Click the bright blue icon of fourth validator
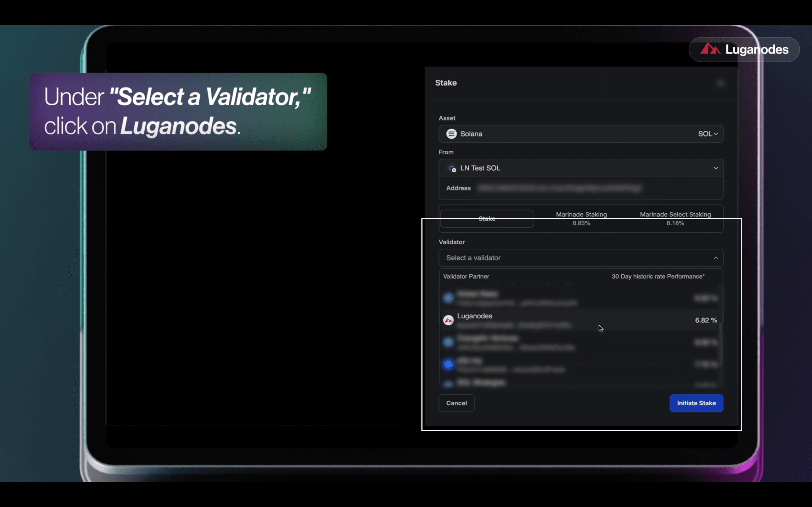The image size is (812, 507). pos(448,364)
